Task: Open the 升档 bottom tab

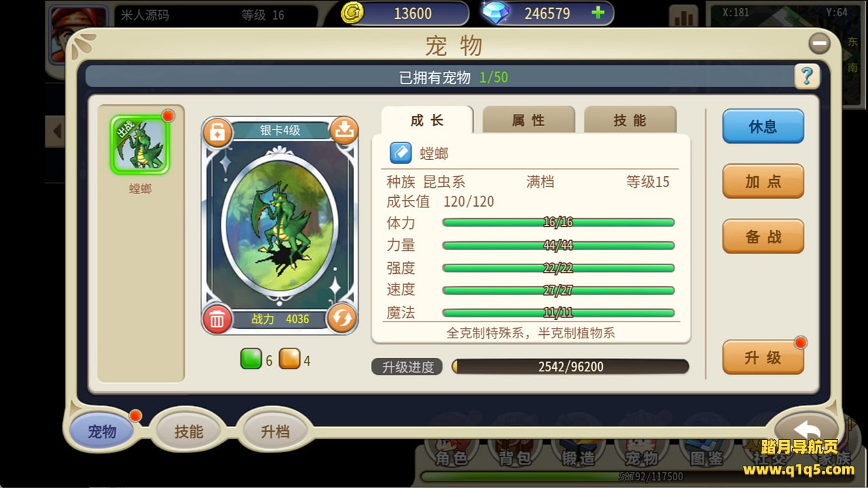Action: click(275, 431)
